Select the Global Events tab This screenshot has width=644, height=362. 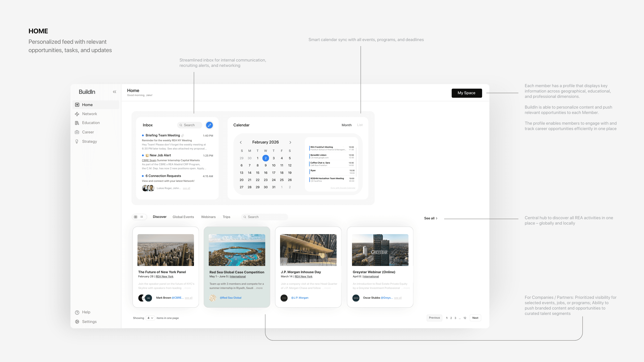pyautogui.click(x=183, y=217)
